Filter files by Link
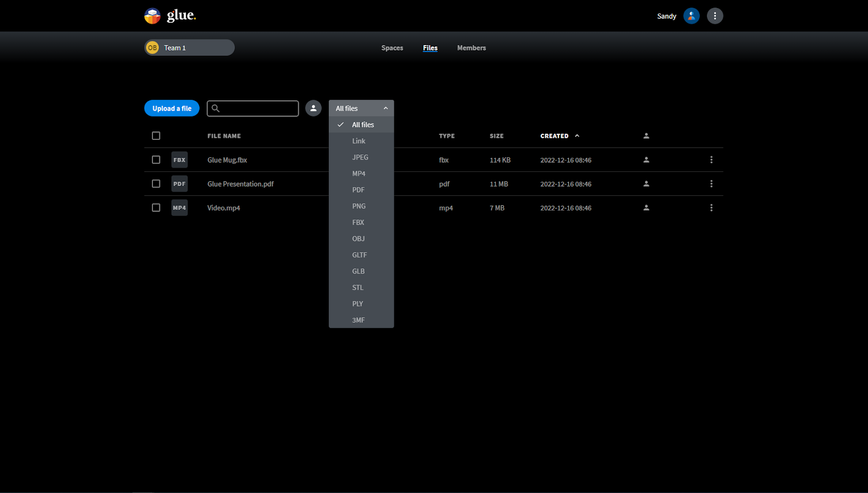 click(361, 141)
